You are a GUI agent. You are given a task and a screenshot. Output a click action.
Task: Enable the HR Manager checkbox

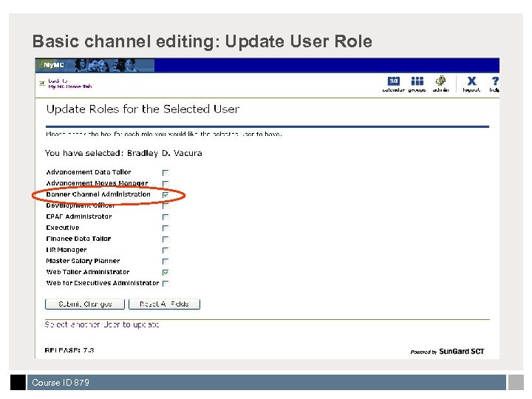pos(166,250)
